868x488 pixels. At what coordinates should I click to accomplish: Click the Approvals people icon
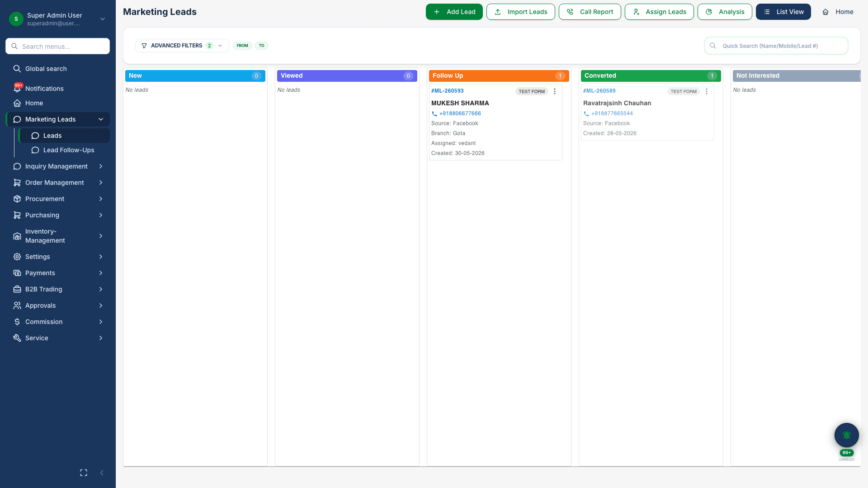click(17, 305)
